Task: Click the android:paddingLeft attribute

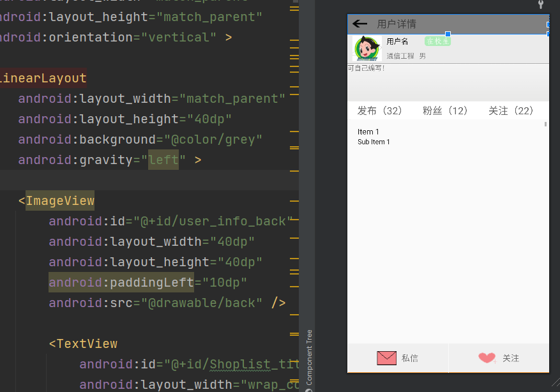Action: point(121,282)
